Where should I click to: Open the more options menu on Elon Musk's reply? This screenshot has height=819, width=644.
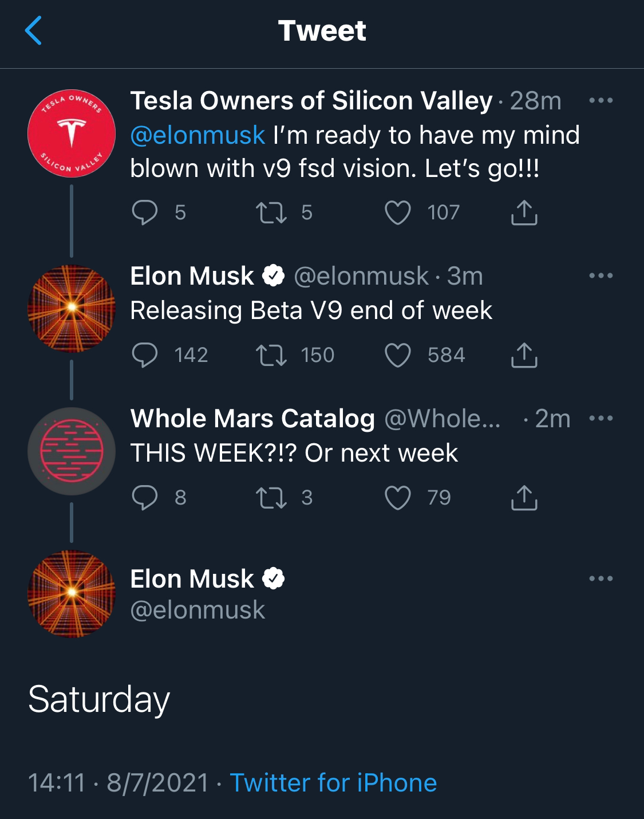click(601, 274)
